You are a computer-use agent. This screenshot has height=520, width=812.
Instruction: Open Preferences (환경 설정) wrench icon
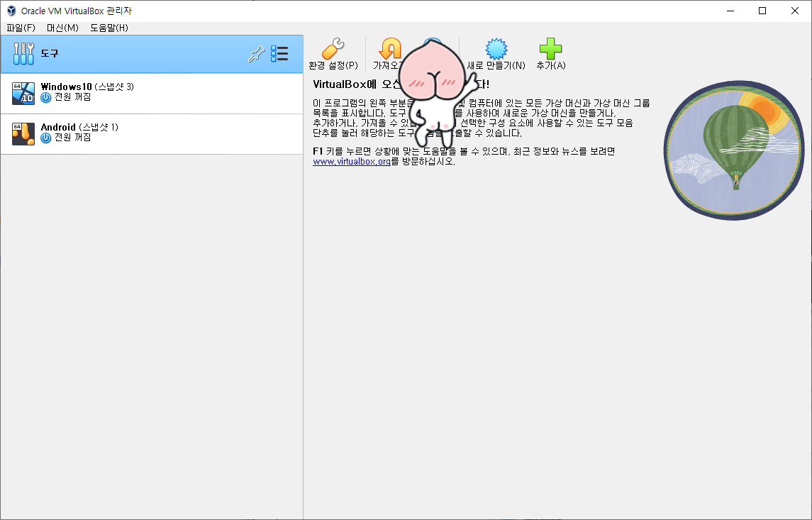point(333,49)
